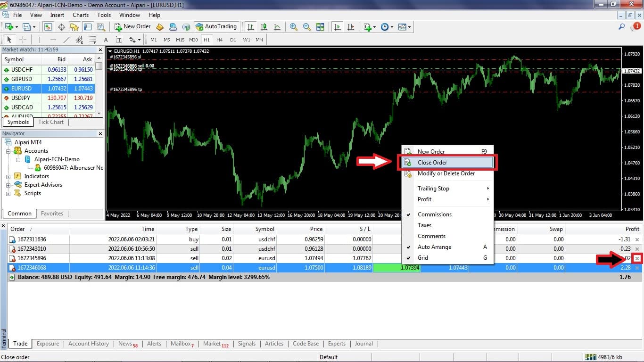Choose Close Order from the context menu
644x362 pixels.
point(447,163)
